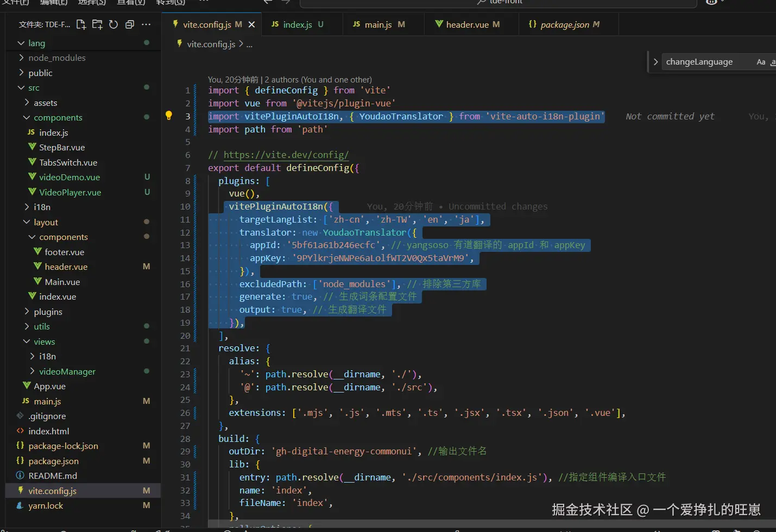The image size is (776, 532).
Task: Switch to the package.json editor tab
Action: [x=569, y=24]
